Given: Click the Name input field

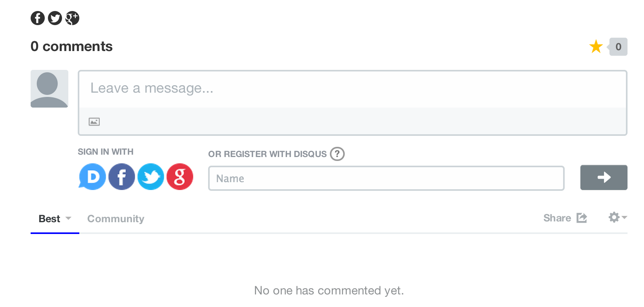Looking at the screenshot, I should [x=386, y=178].
